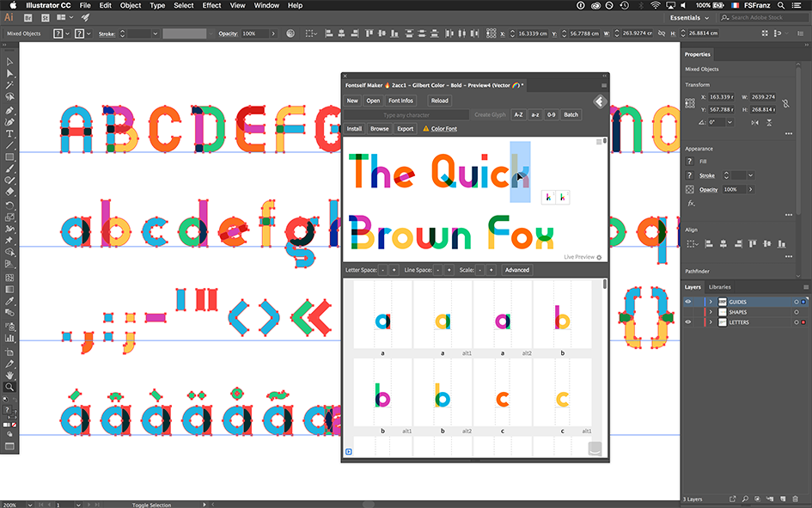The height and width of the screenshot is (508, 812).
Task: Select the Eyedropper tool
Action: (9, 301)
